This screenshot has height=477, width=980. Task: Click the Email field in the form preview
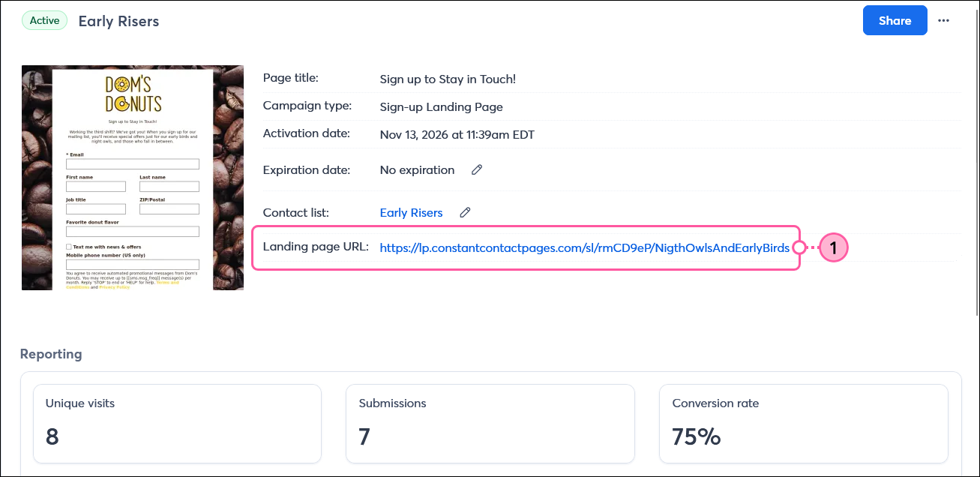point(133,163)
